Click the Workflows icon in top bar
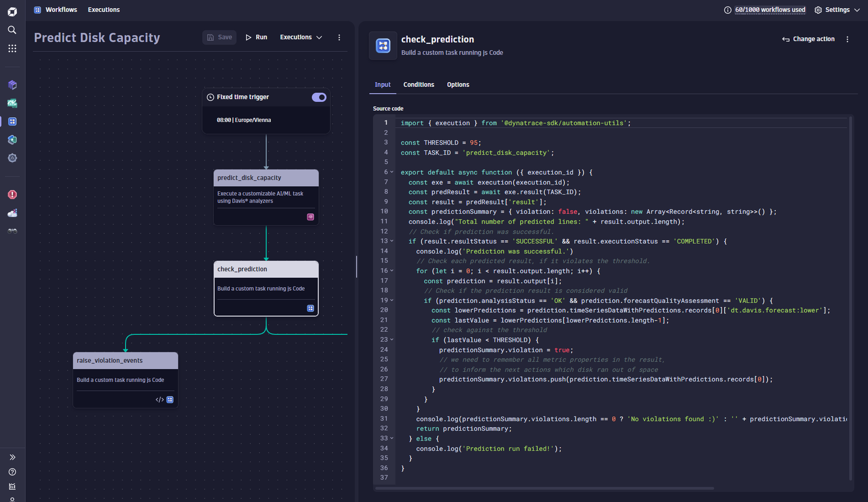The width and height of the screenshot is (868, 502). click(x=37, y=10)
